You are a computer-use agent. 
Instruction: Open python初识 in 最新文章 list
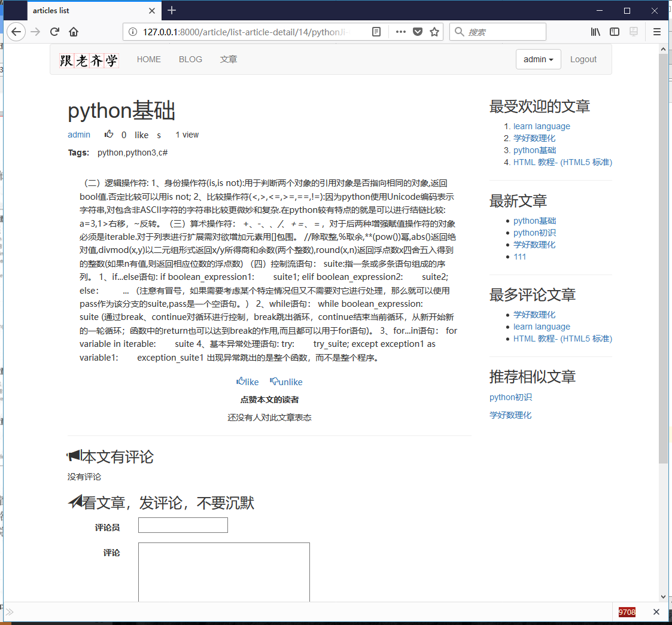[534, 233]
